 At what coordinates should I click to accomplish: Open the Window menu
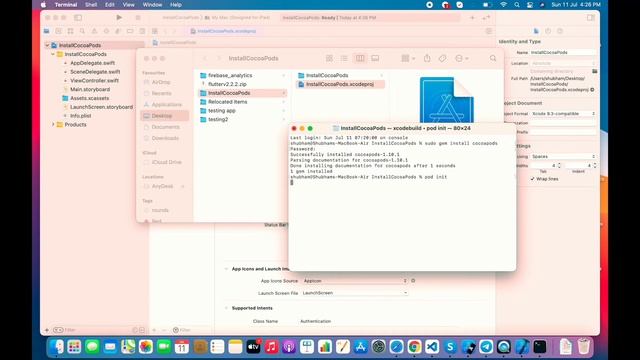pos(152,5)
